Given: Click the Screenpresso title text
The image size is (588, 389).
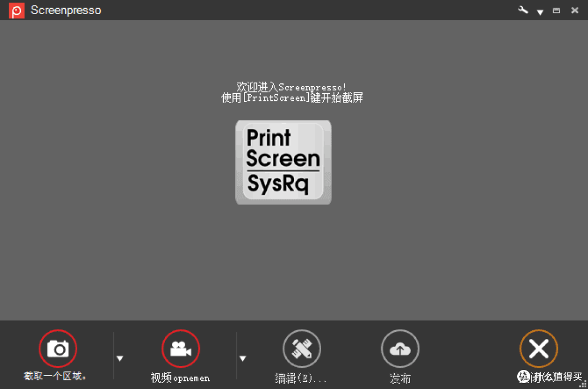Looking at the screenshot, I should click(66, 10).
